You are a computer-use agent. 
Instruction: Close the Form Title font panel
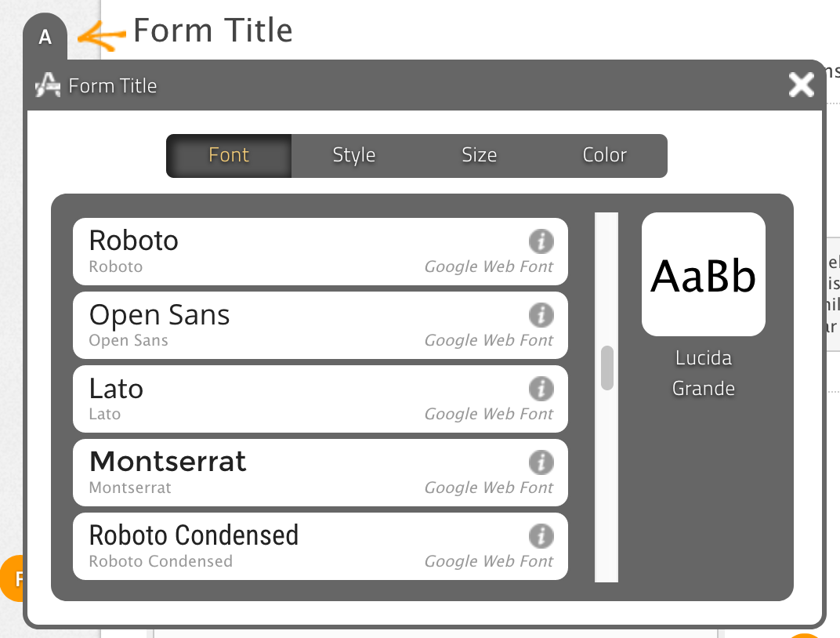801,85
